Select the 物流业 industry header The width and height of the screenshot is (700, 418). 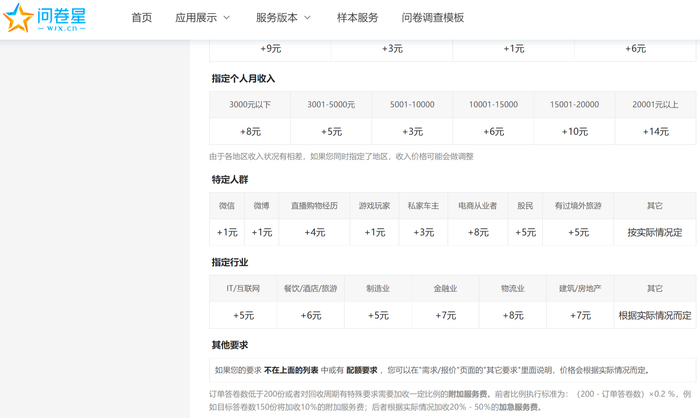tap(513, 288)
